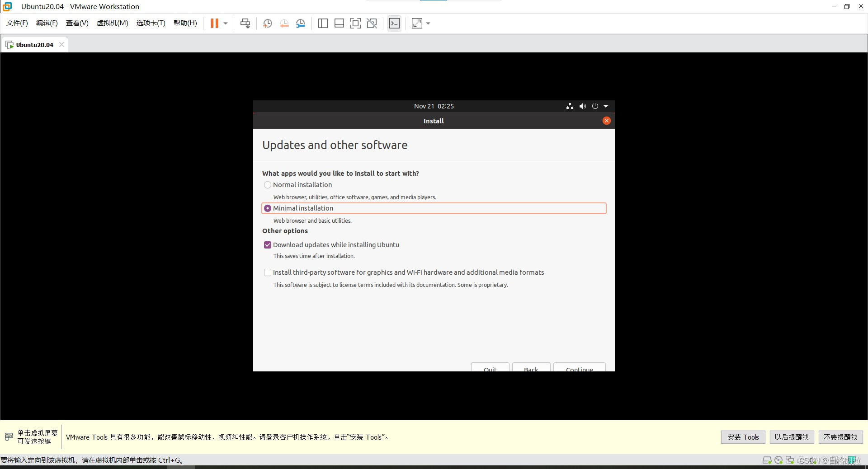868x469 pixels.
Task: Click the keyboard hint icon in the info bar
Action: [9, 437]
